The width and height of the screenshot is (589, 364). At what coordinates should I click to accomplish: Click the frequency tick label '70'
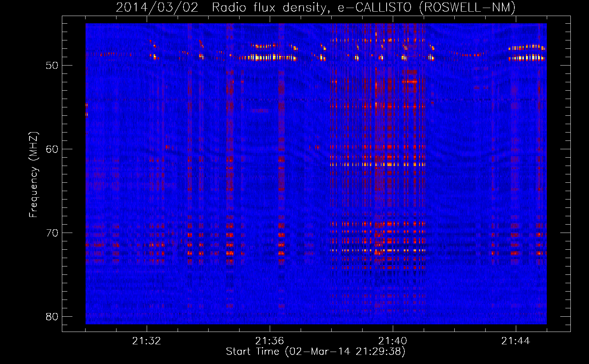pyautogui.click(x=52, y=233)
